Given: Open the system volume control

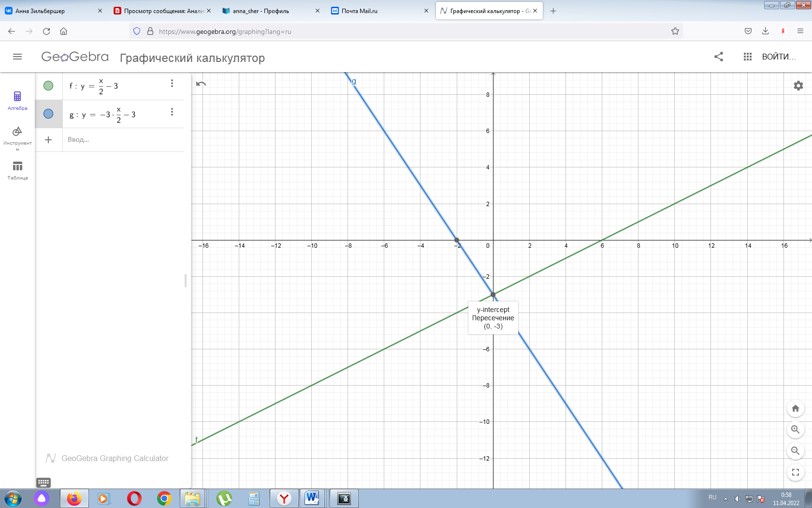Looking at the screenshot, I should pyautogui.click(x=737, y=499).
